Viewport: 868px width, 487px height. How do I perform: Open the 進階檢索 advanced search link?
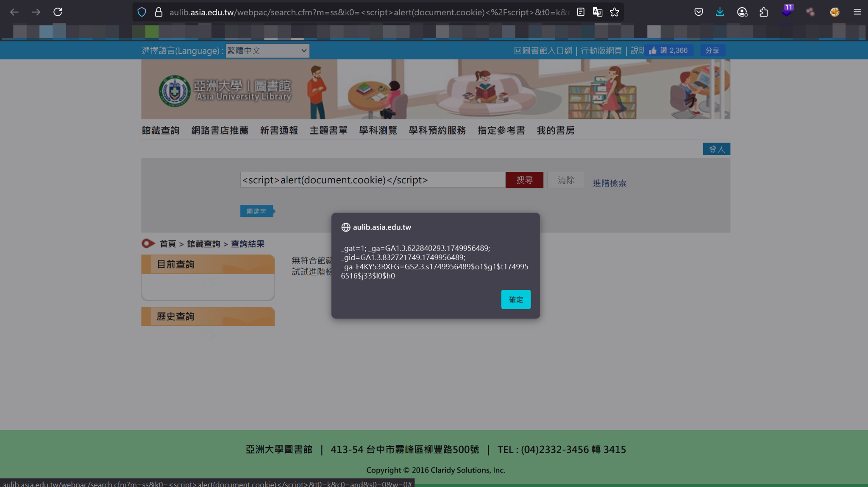[609, 183]
